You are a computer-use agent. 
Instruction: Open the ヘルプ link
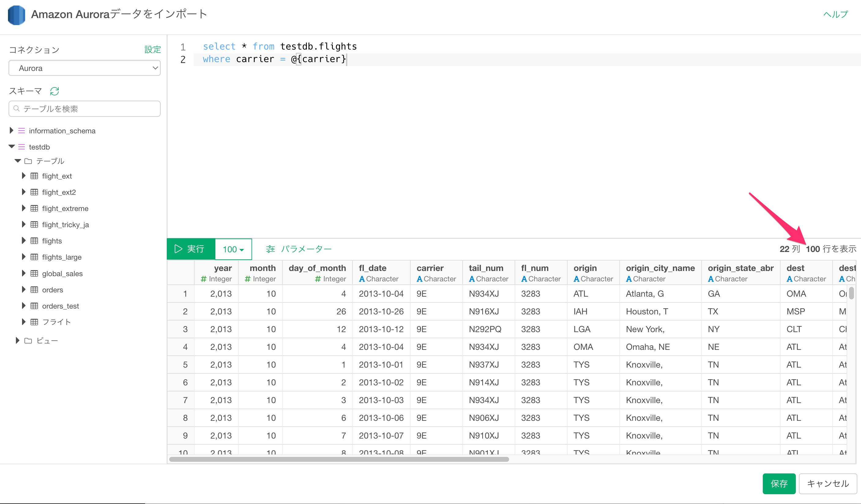836,14
